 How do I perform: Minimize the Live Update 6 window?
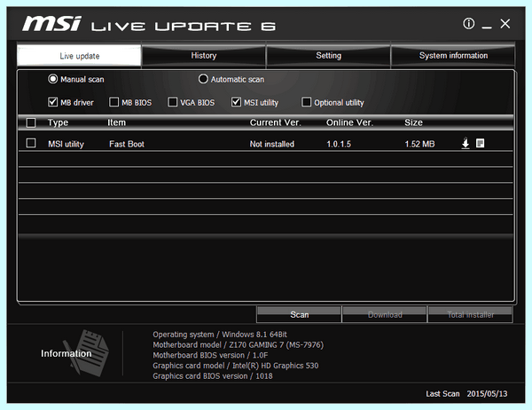(487, 27)
